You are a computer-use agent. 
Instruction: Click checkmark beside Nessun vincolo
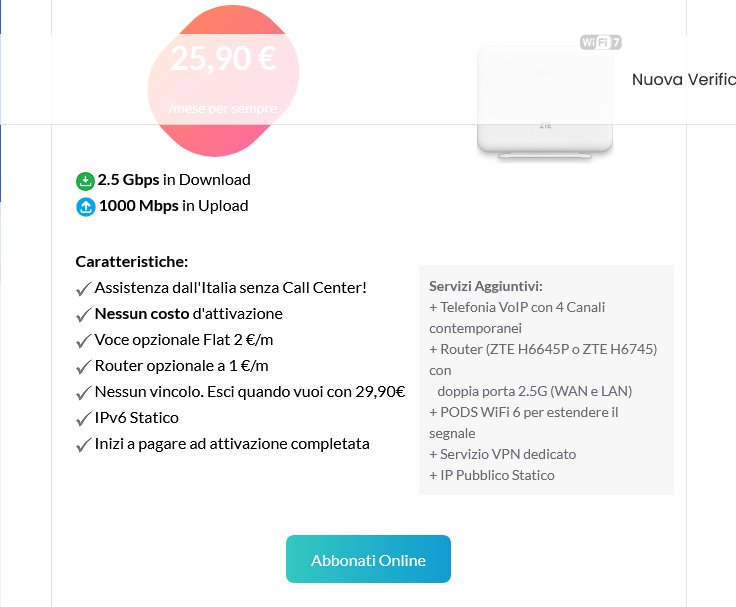point(84,393)
